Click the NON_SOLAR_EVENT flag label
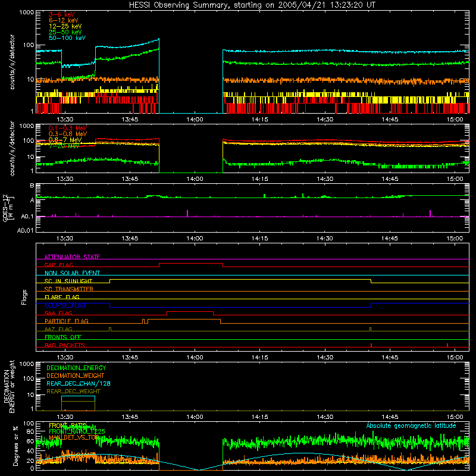476x476 pixels. tap(72, 273)
